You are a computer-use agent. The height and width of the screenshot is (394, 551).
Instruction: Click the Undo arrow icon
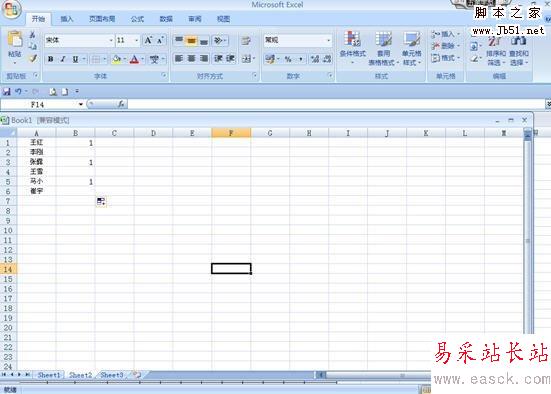click(18, 92)
